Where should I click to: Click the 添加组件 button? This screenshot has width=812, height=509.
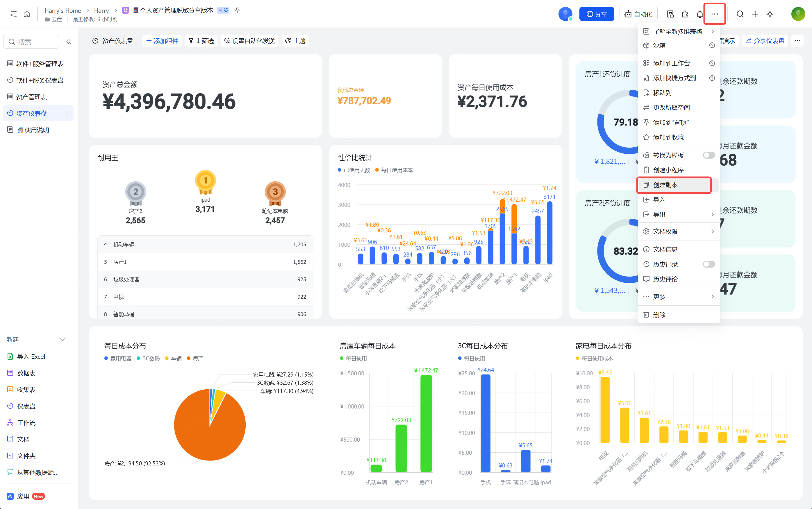[x=162, y=41]
